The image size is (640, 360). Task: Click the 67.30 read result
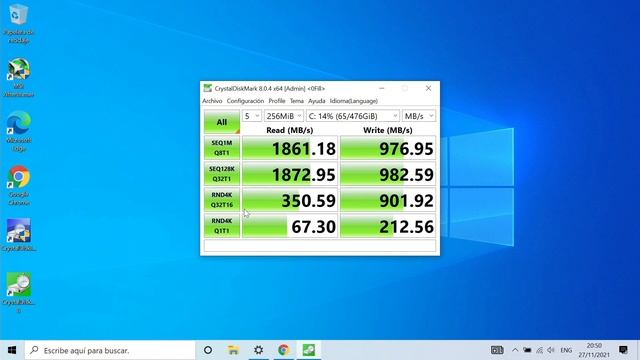pyautogui.click(x=290, y=226)
